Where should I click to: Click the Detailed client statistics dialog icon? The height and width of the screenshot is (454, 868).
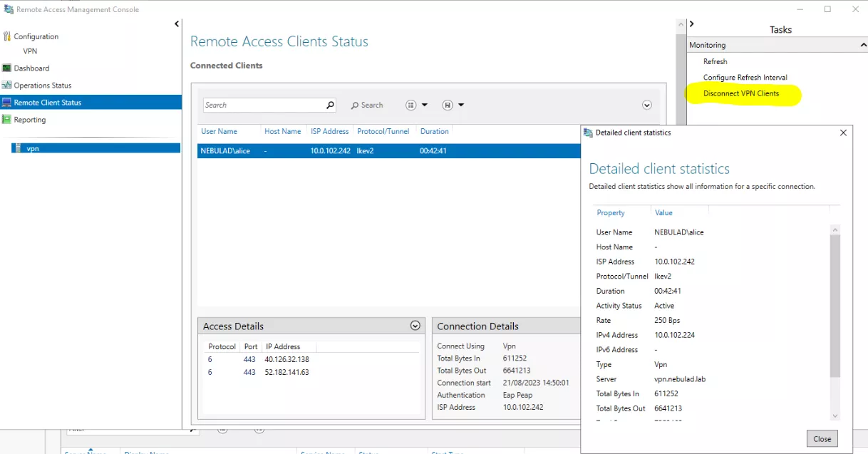click(588, 133)
